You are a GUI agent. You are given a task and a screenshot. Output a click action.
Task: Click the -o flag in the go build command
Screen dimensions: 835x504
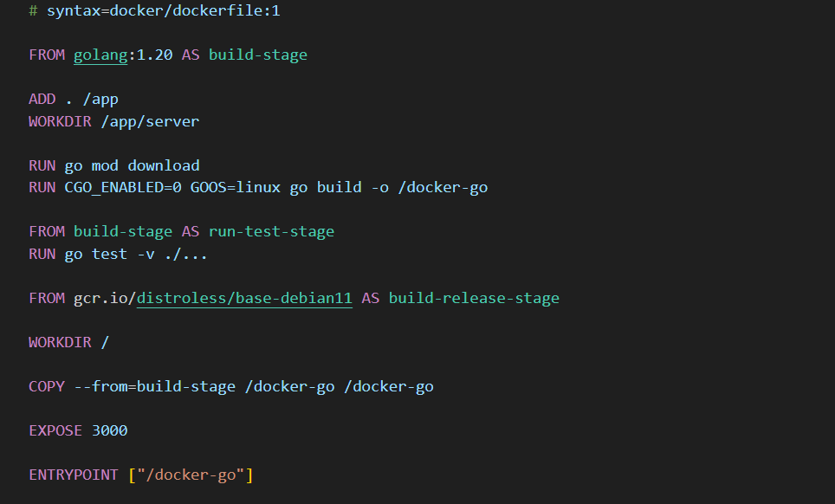(379, 187)
